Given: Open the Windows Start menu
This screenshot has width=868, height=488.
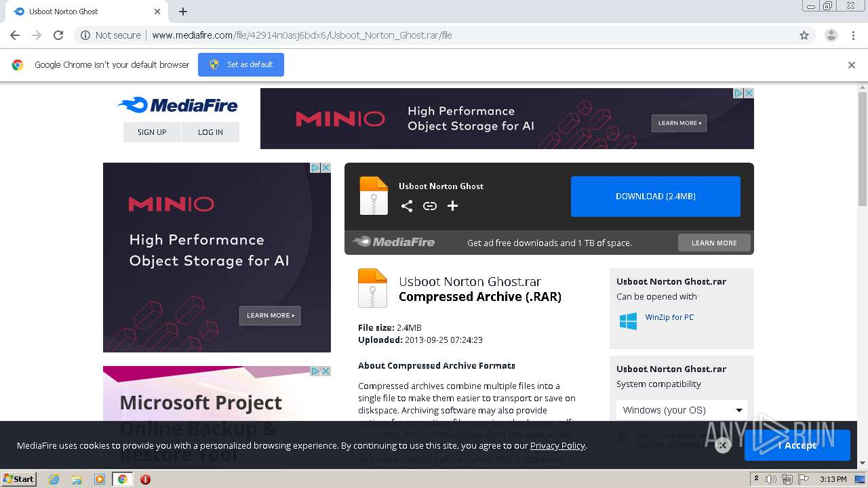Looking at the screenshot, I should (x=19, y=479).
